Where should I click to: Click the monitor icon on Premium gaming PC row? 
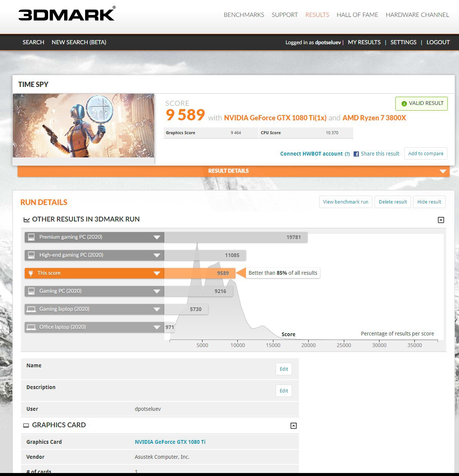coord(31,237)
